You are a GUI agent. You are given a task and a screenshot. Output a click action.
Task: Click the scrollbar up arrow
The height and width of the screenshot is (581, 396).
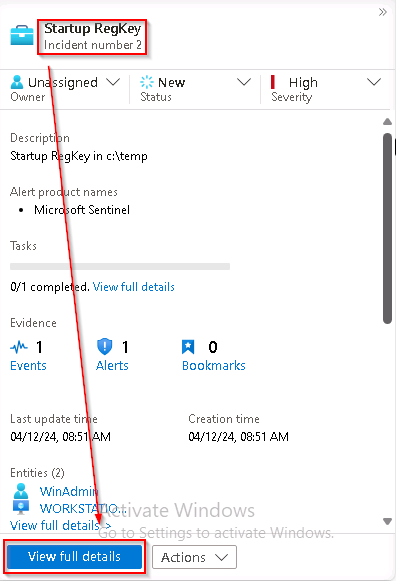click(x=387, y=122)
